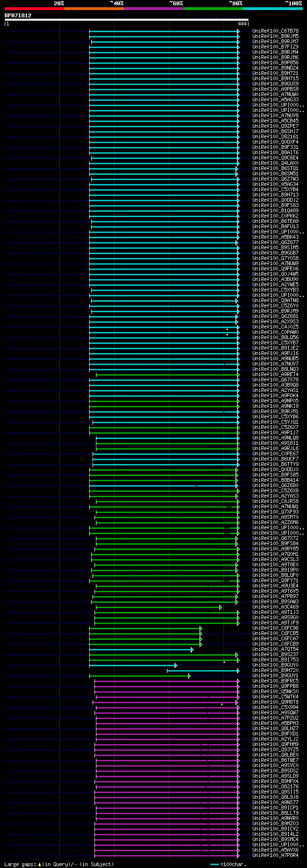
Task: Select hit UniRef100_B8LQ56
Action: (275, 338)
